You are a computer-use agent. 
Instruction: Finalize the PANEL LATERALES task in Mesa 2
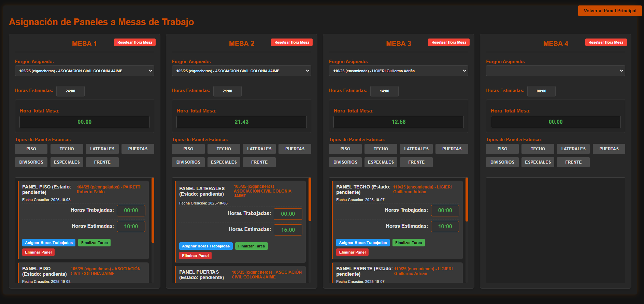(x=251, y=246)
